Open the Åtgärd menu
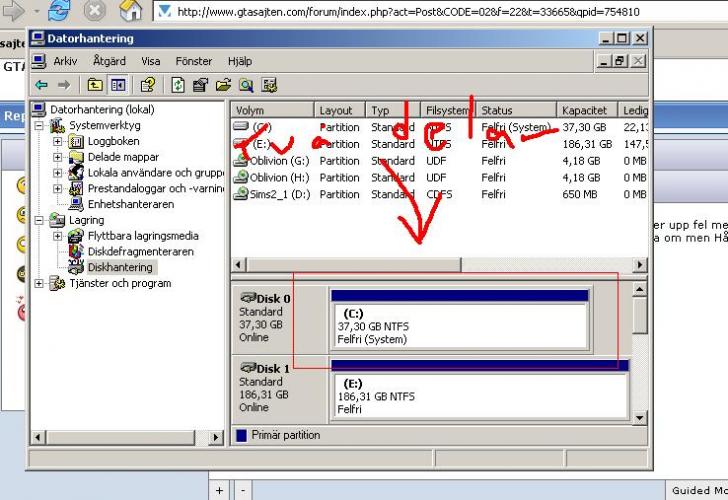 tap(102, 61)
